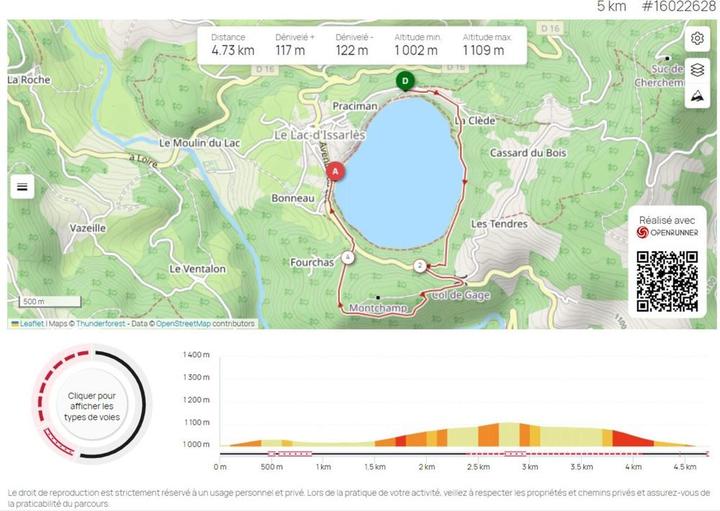
Task: Select waypoint marker 2 on the route
Action: click(x=419, y=265)
